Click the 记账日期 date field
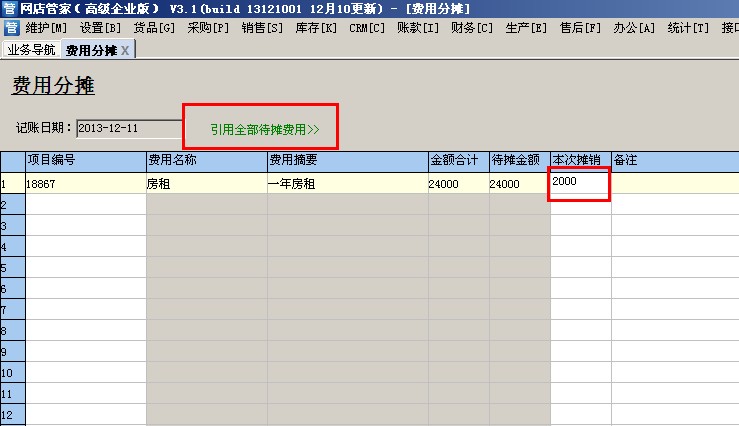This screenshot has height=426, width=739. 128,128
